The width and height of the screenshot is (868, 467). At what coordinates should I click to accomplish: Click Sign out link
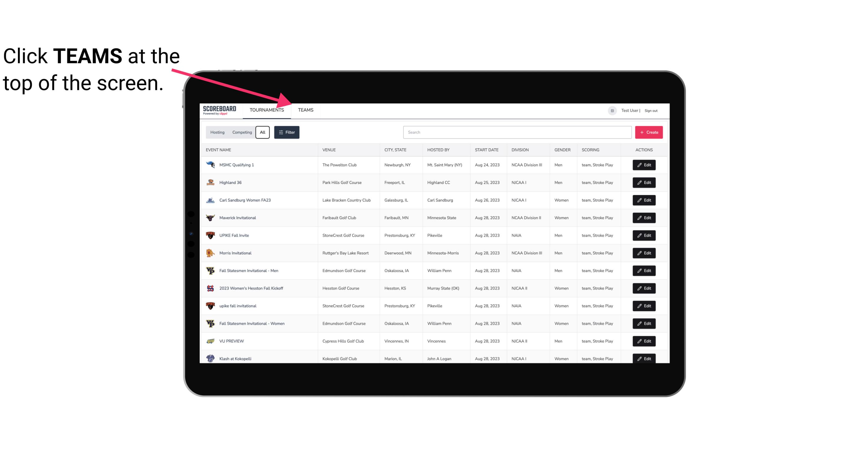pos(651,110)
